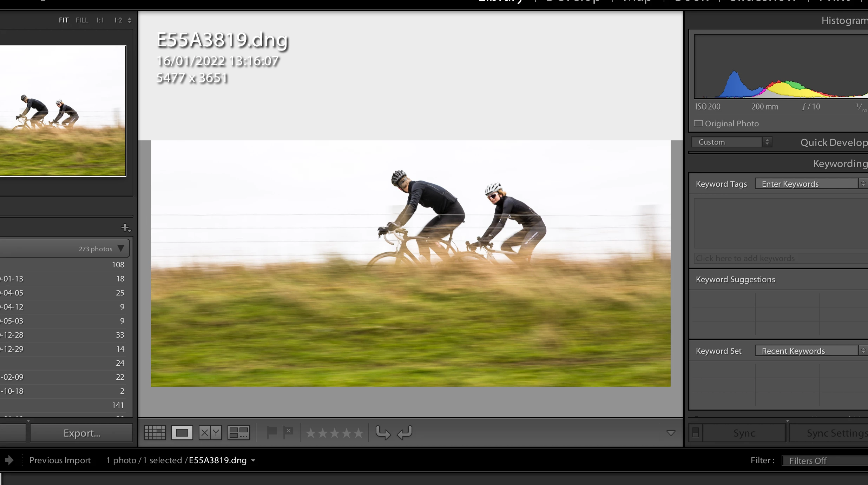Enable the Original Photo checkbox
The width and height of the screenshot is (868, 485).
698,124
